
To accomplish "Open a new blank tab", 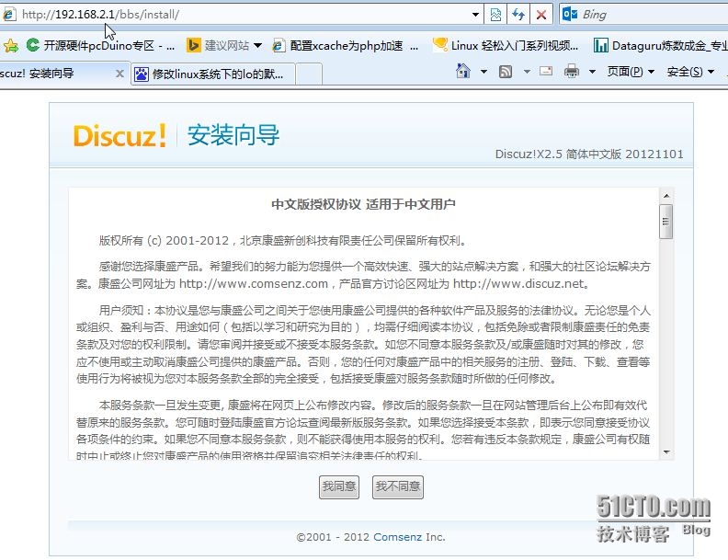I will click(309, 74).
